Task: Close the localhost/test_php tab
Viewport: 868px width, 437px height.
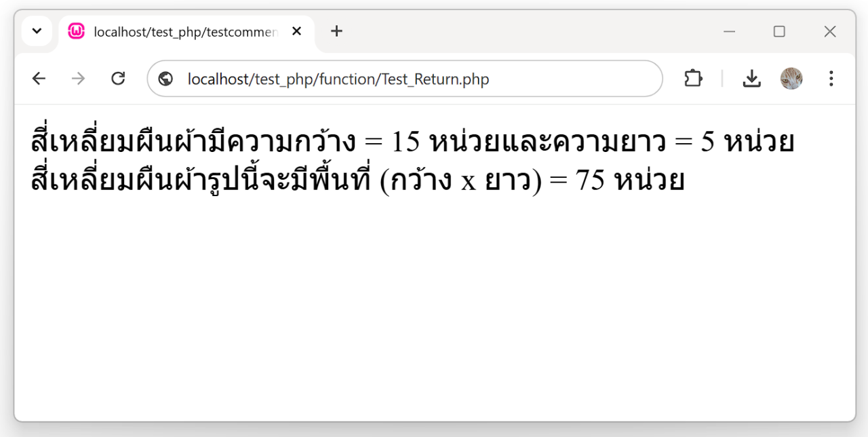Action: click(296, 31)
